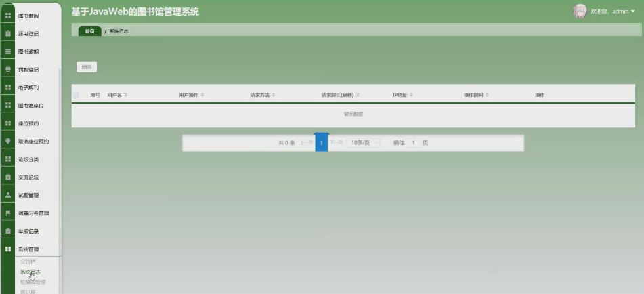
Task: Sort by 请求时长(毫秒) using its sort arrows
Action: (x=358, y=95)
